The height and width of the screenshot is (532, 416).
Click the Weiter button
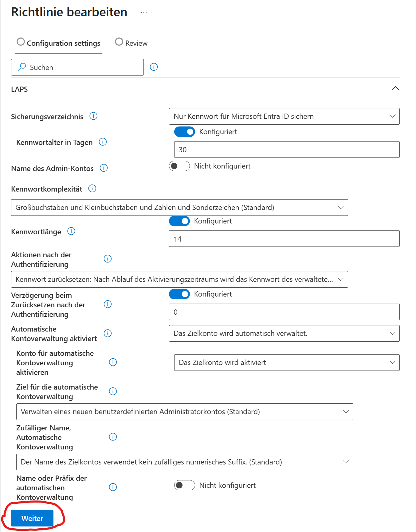coord(32,518)
